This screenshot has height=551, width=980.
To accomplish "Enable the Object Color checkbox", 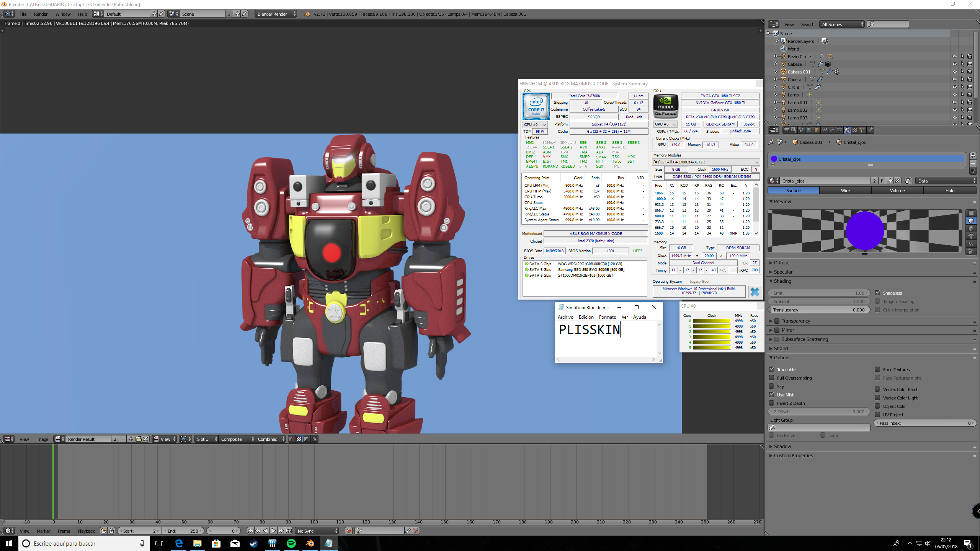I will coord(878,406).
